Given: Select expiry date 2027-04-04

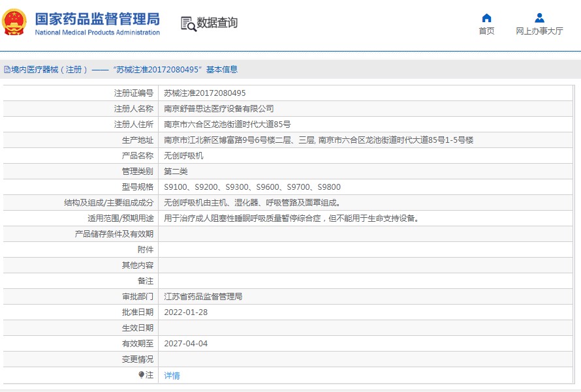Looking at the screenshot, I should coord(186,344).
